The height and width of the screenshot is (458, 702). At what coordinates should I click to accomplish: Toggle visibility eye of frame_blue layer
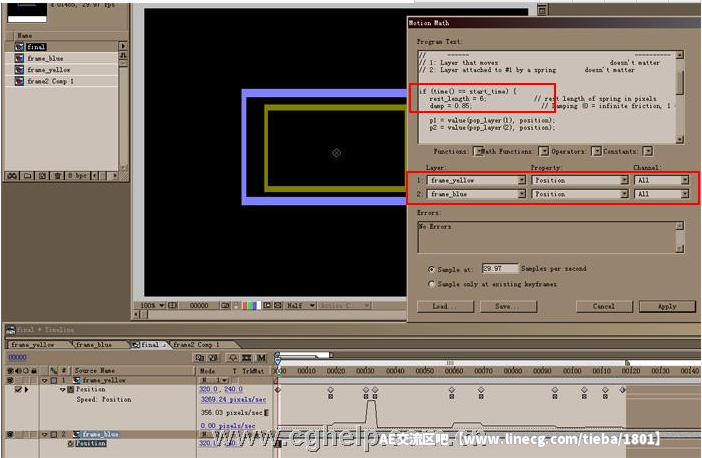[x=10, y=434]
